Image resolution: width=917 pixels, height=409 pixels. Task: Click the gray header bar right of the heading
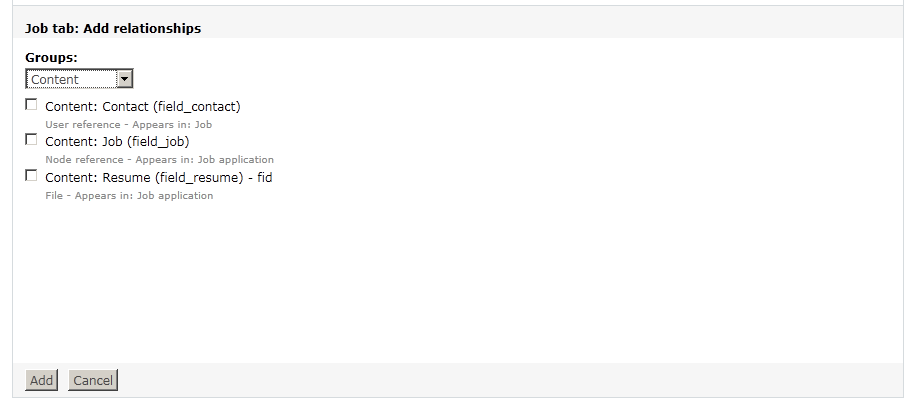click(x=550, y=29)
